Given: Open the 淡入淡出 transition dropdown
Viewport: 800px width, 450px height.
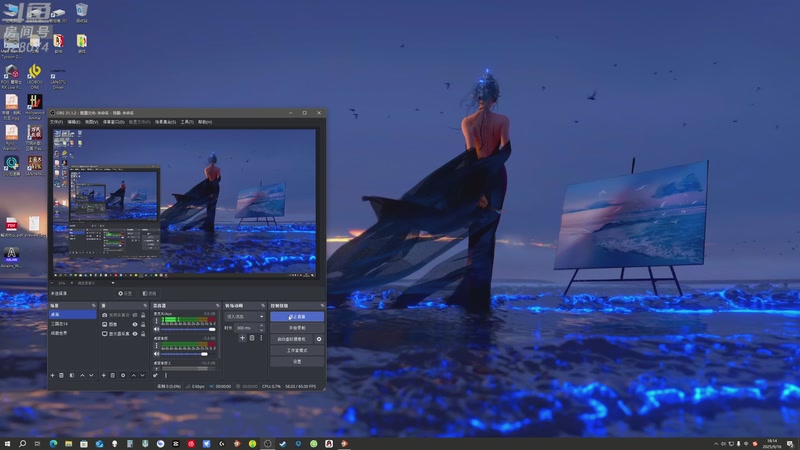Looking at the screenshot, I should (245, 317).
